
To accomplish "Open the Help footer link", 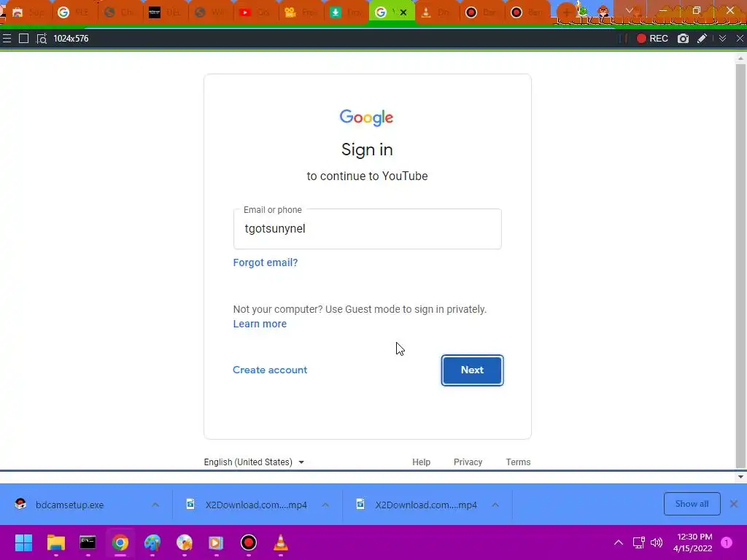I will pyautogui.click(x=421, y=462).
